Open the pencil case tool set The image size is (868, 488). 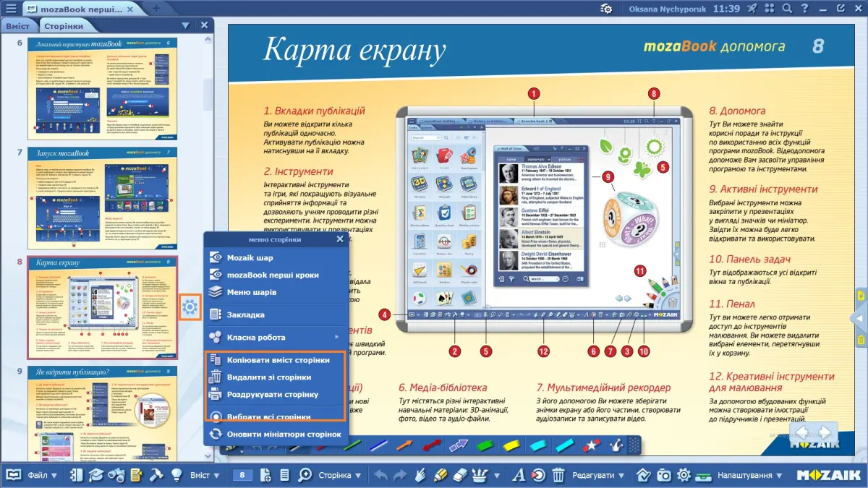point(481,475)
